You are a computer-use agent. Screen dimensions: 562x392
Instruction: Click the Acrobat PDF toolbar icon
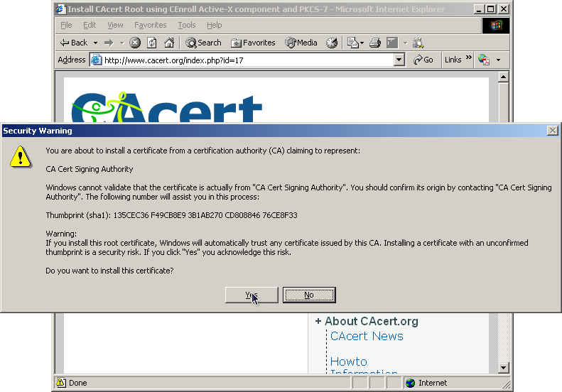(484, 60)
